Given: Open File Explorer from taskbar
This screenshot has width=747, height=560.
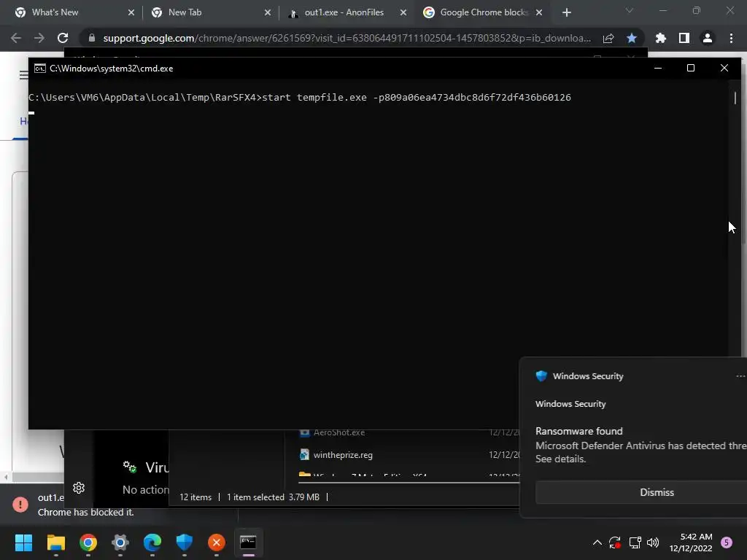Looking at the screenshot, I should [55, 542].
